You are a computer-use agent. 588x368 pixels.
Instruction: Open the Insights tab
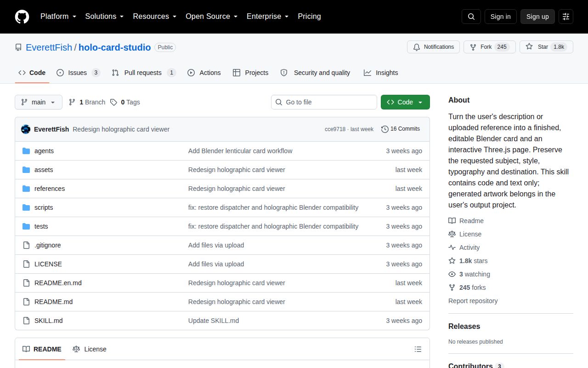(x=381, y=73)
